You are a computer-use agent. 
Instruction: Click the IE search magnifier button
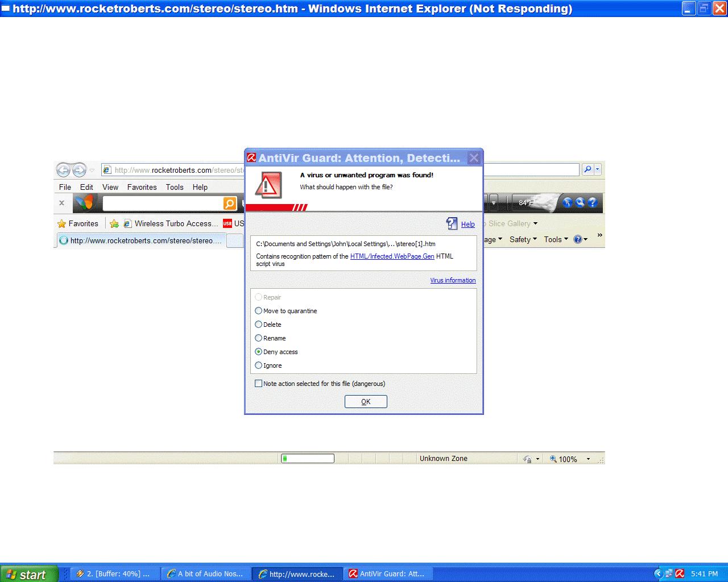pyautogui.click(x=588, y=169)
